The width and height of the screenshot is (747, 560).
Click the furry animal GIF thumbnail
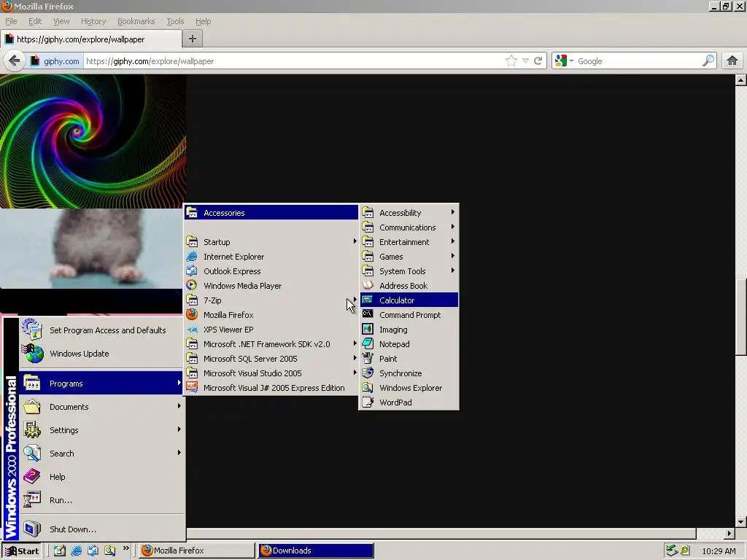click(91, 248)
